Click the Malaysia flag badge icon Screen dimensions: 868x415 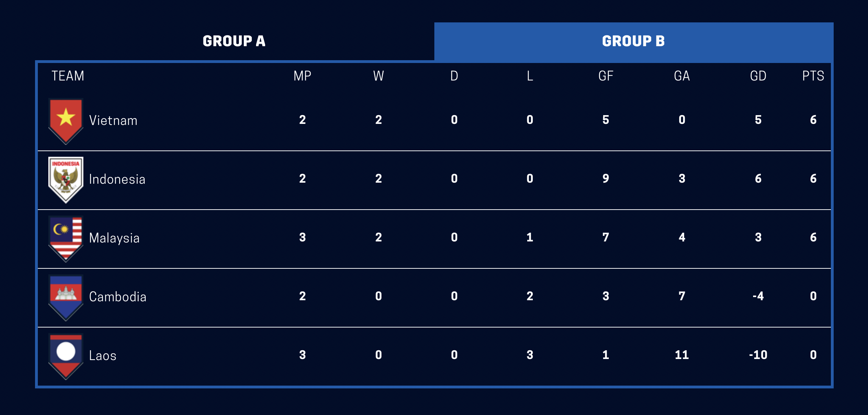(x=66, y=239)
